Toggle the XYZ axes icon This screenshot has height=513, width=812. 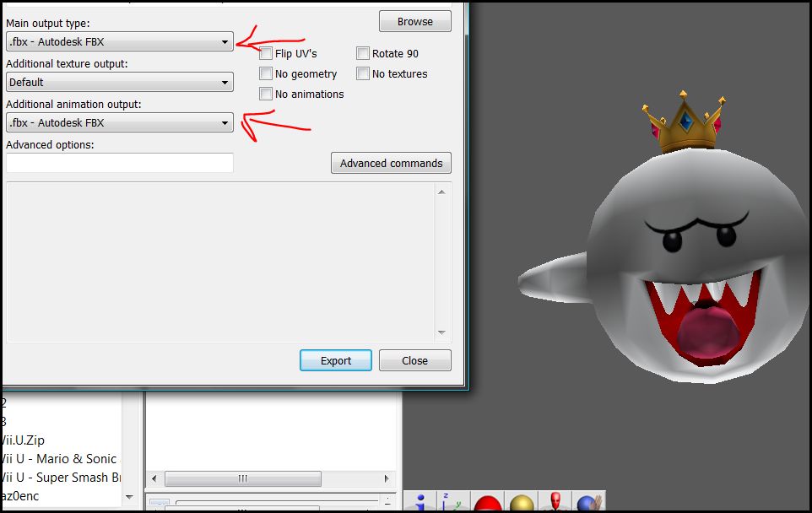(x=453, y=501)
